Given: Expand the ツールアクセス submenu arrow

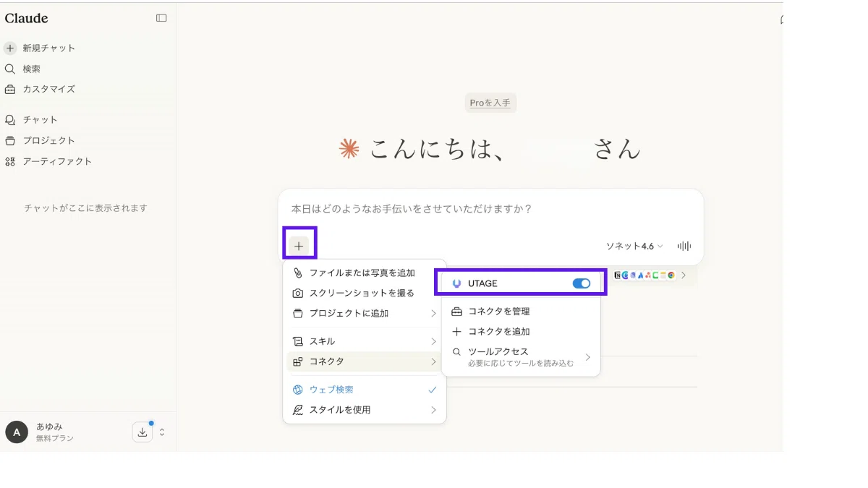Looking at the screenshot, I should pos(588,357).
